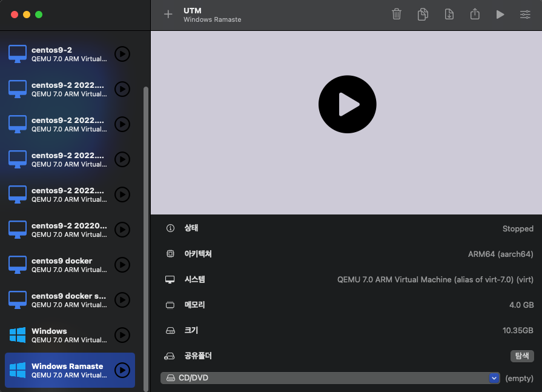542x392 pixels.
Task: Click the 시스템 label
Action: point(194,279)
